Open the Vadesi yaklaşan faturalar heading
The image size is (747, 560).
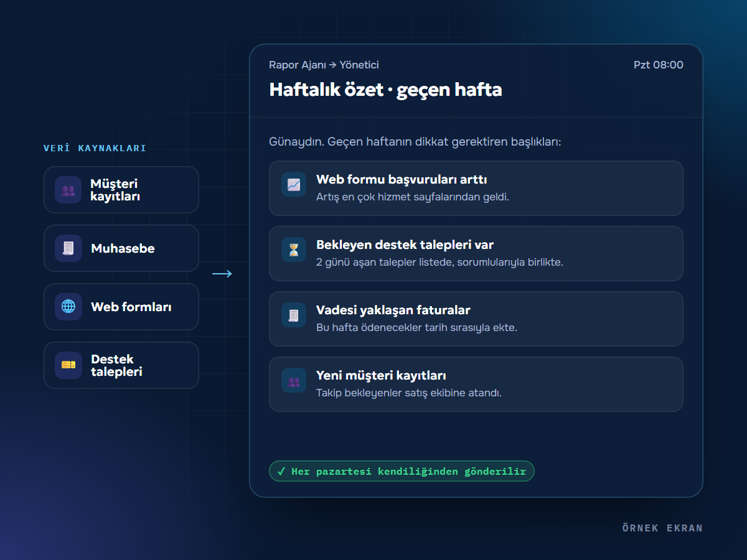(x=393, y=310)
